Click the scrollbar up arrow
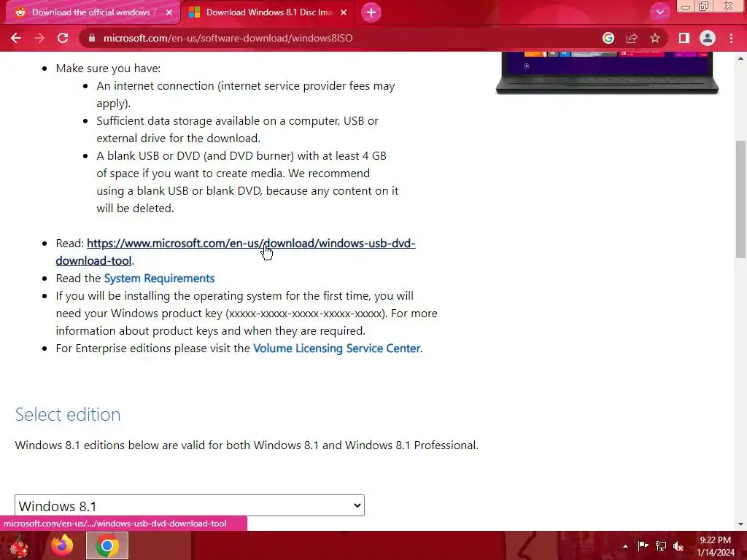Screen dimensions: 747x560 (740, 58)
